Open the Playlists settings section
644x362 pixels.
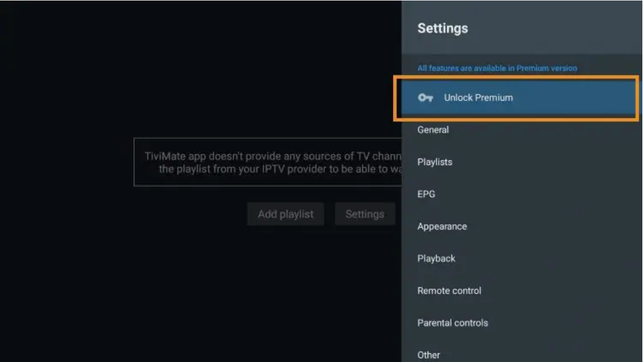click(x=522, y=162)
